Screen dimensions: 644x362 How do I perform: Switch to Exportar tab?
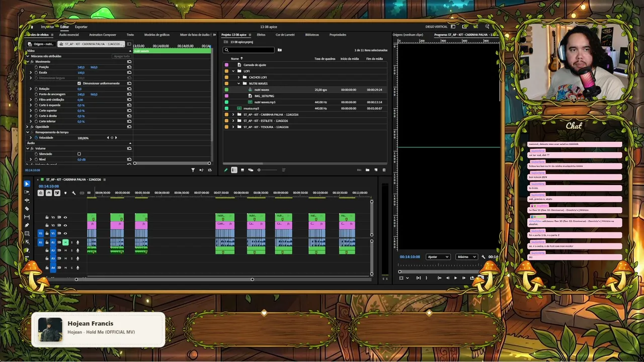pos(81,27)
